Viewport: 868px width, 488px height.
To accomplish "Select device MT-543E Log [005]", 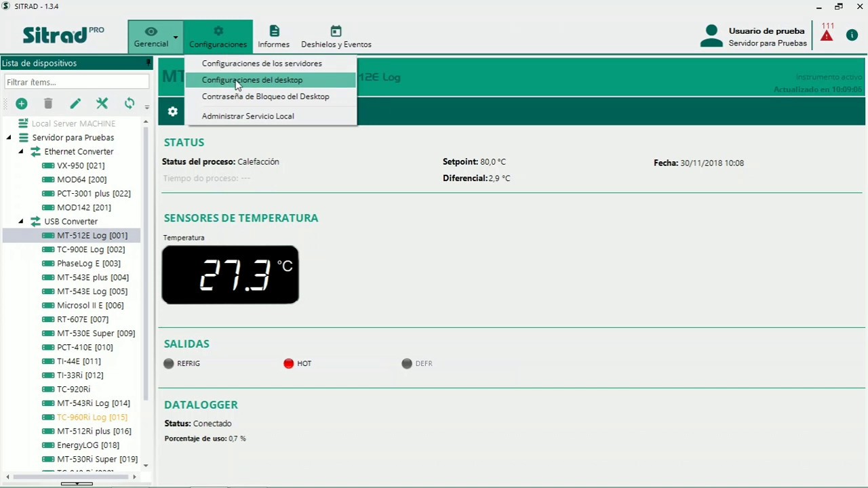I will point(92,291).
